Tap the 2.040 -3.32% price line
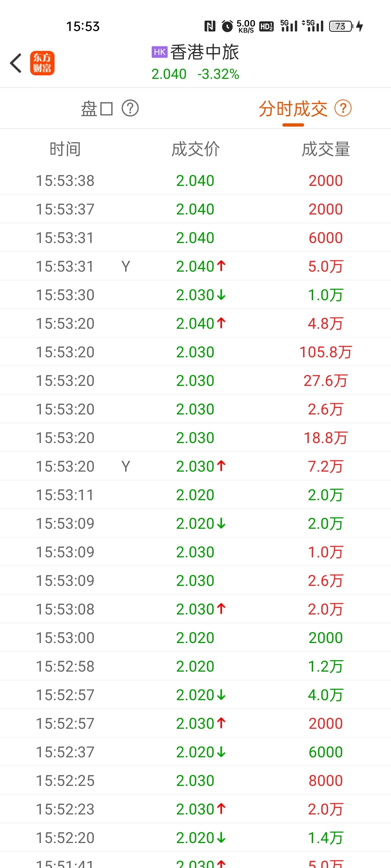 point(195,74)
